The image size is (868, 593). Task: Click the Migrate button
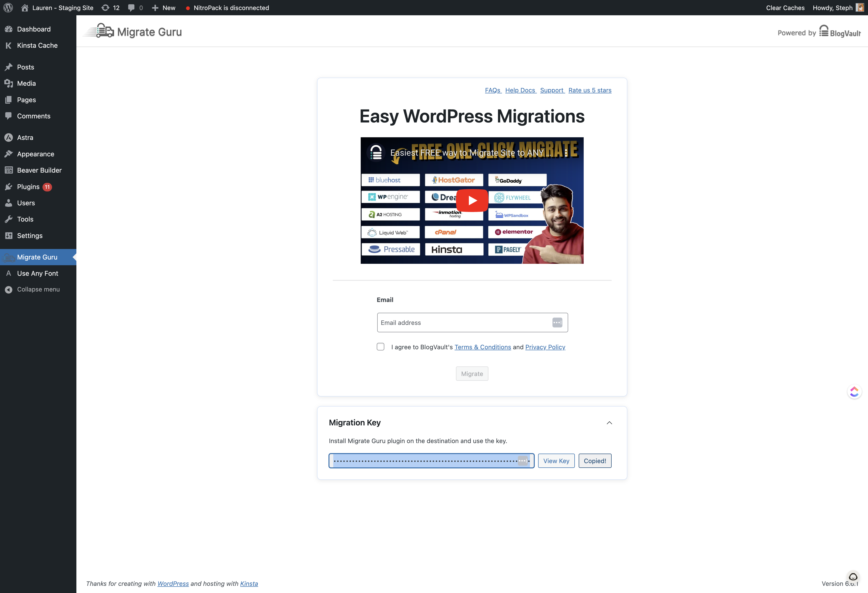[x=472, y=374]
